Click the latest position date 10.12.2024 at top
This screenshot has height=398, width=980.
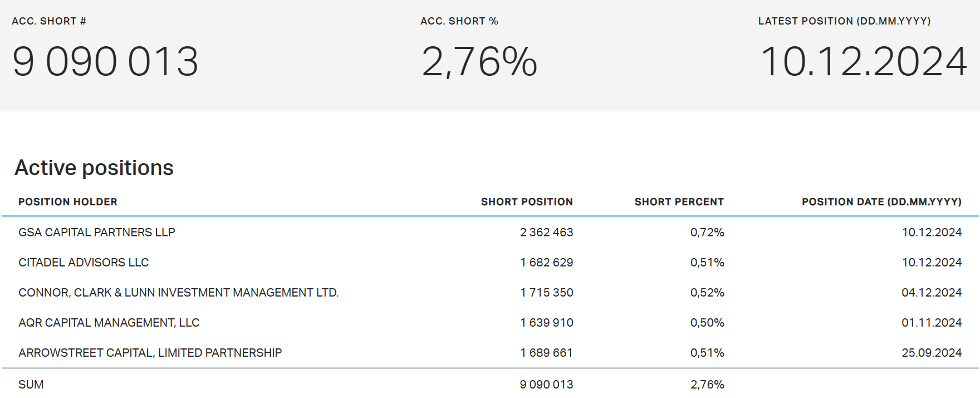(864, 61)
